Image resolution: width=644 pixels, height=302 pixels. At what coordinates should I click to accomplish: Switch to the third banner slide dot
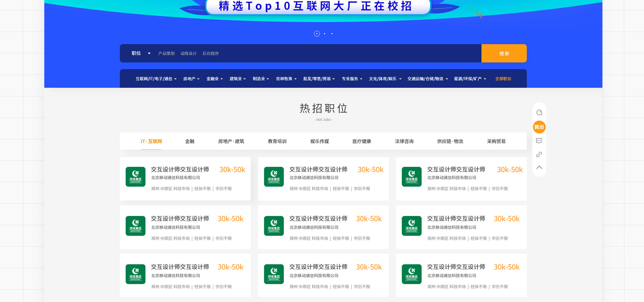pyautogui.click(x=332, y=34)
